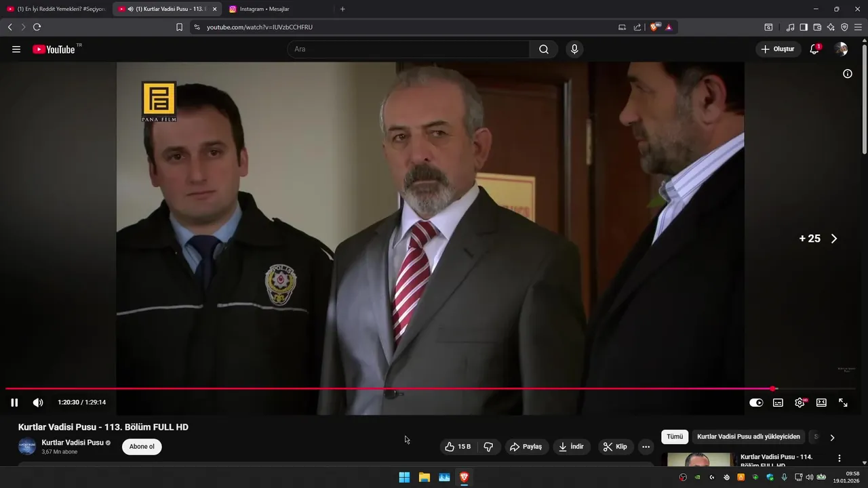Like the video with 15 B
Screen dimensions: 868x488
coord(458,447)
